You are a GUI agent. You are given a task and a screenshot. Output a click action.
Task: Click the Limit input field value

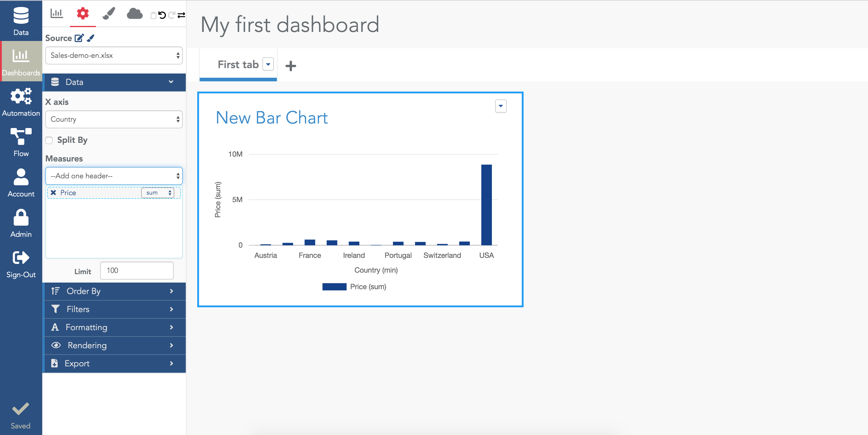coord(137,270)
